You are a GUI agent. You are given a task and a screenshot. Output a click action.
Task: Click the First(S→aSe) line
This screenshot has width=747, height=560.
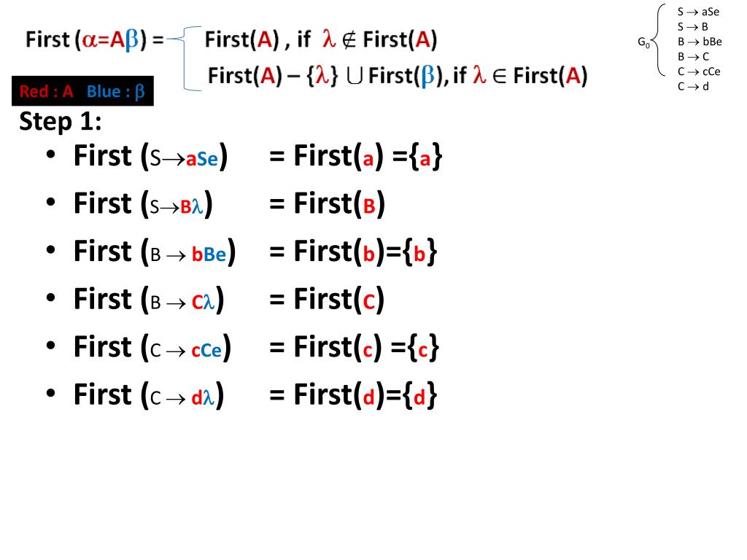258,156
